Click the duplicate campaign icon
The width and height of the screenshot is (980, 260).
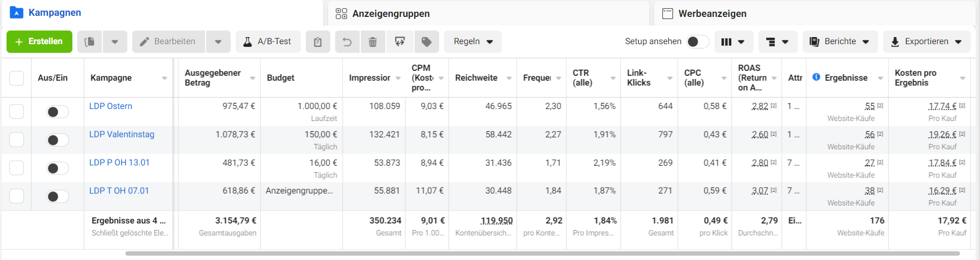point(90,41)
